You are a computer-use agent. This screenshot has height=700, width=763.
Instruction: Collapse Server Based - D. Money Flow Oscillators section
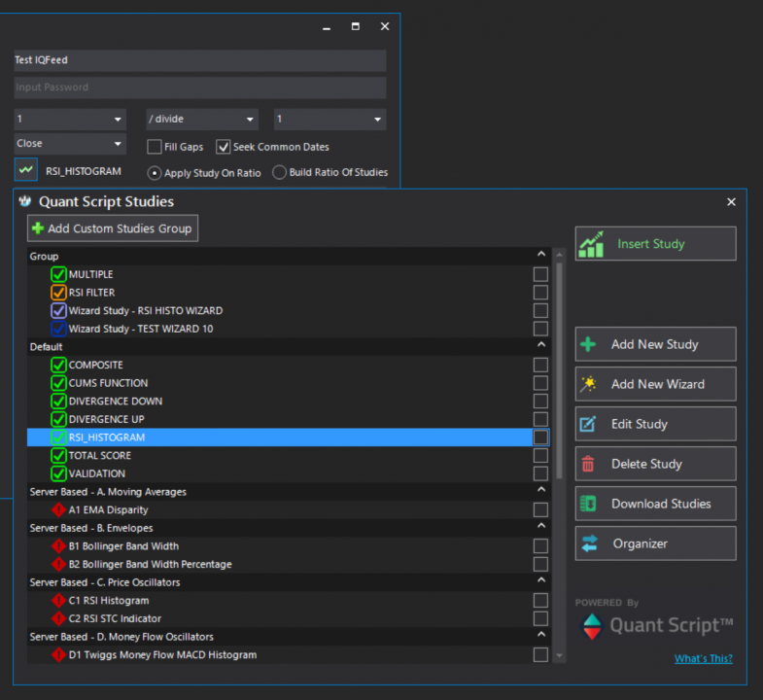click(x=541, y=634)
